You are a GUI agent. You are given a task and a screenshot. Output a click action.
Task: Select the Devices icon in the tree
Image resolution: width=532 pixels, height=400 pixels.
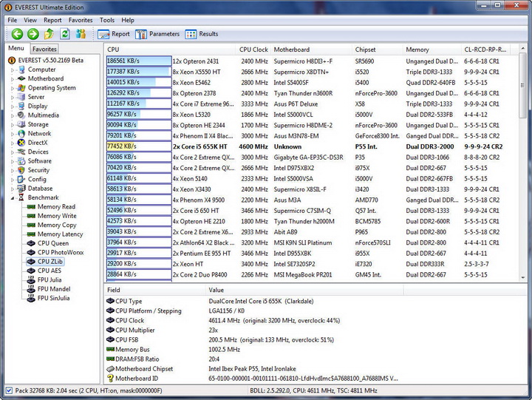click(x=21, y=152)
